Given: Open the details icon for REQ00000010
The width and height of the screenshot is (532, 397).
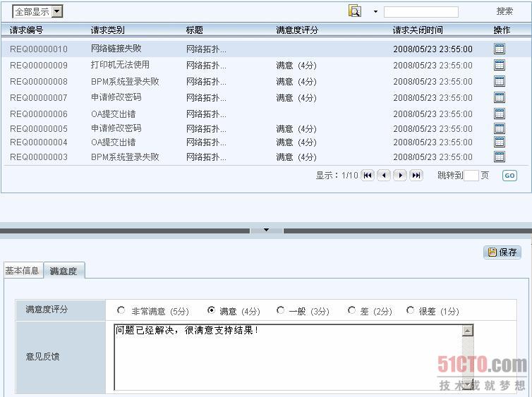Looking at the screenshot, I should (499, 49).
